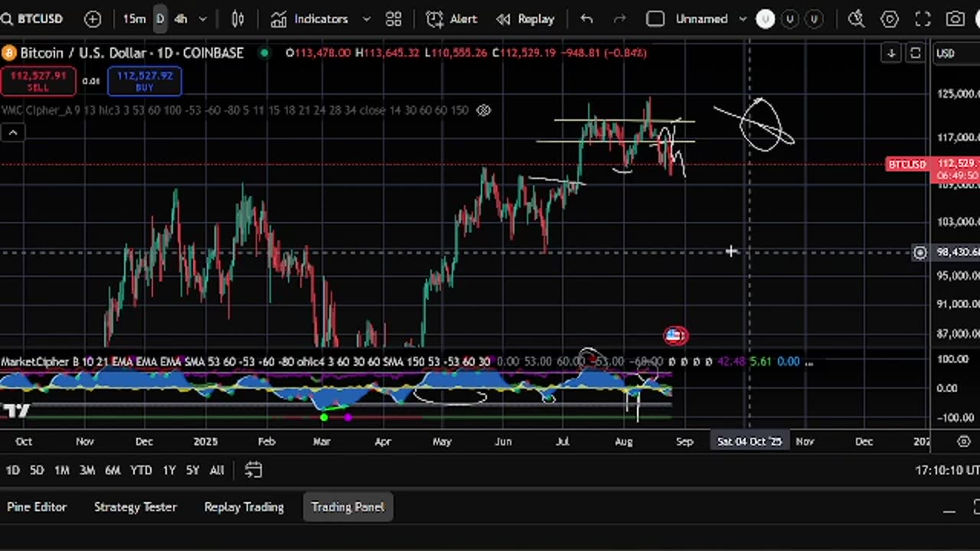Screen dimensions: 980x551
Task: Expand the timeframe interval dropdown
Action: [x=203, y=19]
